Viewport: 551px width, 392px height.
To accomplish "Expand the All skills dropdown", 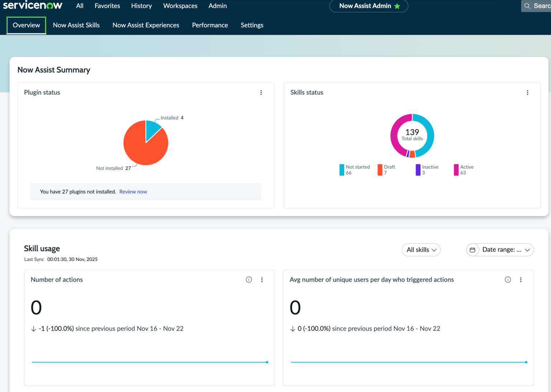I will coord(421,250).
